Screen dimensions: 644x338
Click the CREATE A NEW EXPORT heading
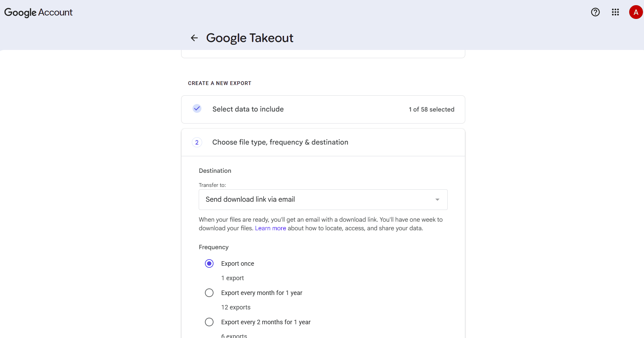coord(220,83)
